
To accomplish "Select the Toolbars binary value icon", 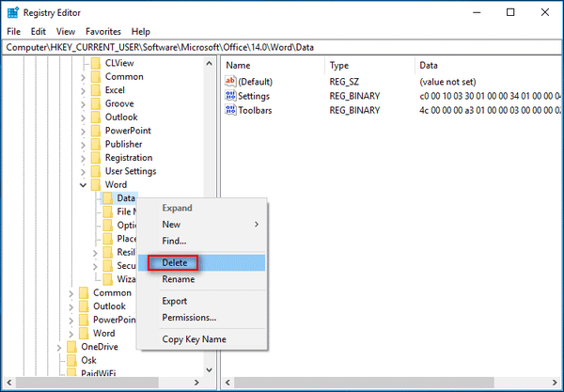I will click(x=231, y=110).
